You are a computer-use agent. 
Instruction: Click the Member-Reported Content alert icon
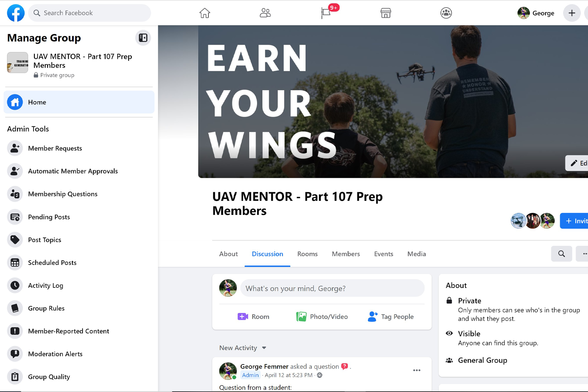(15, 331)
